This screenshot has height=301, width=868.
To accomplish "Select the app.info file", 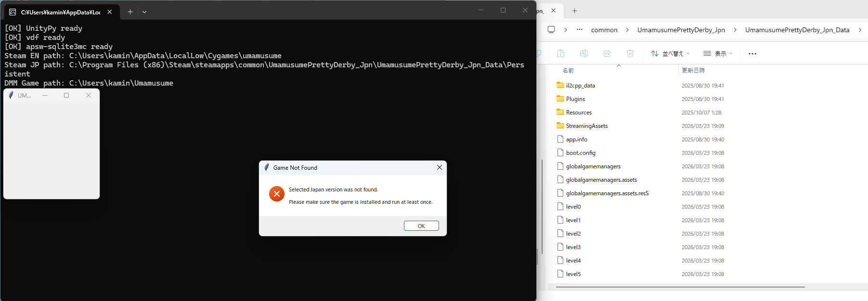I will 576,139.
